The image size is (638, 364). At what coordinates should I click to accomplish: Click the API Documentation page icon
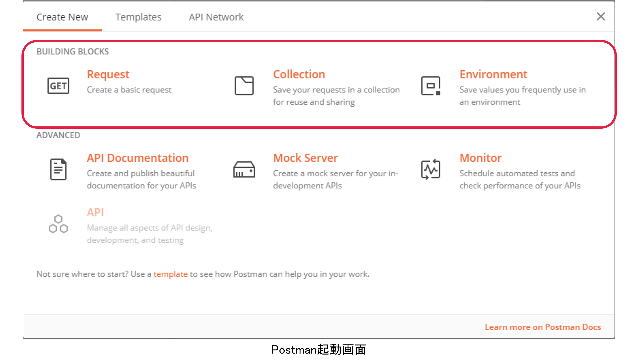click(58, 169)
